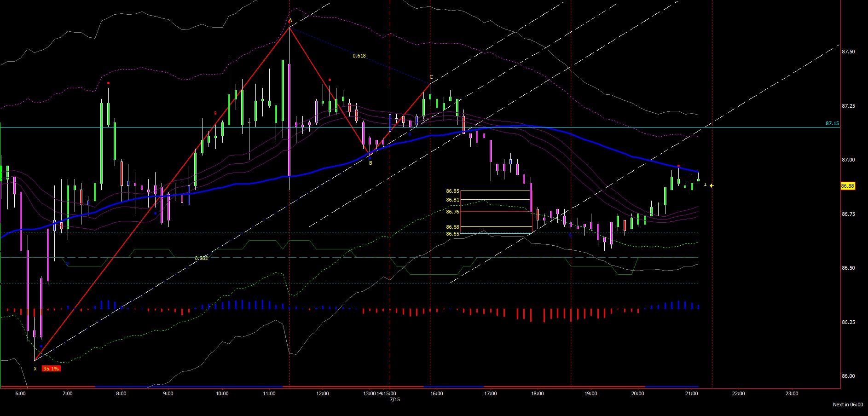Image resolution: width=868 pixels, height=416 pixels.
Task: Click the 86.68 target level label
Action: point(452,227)
